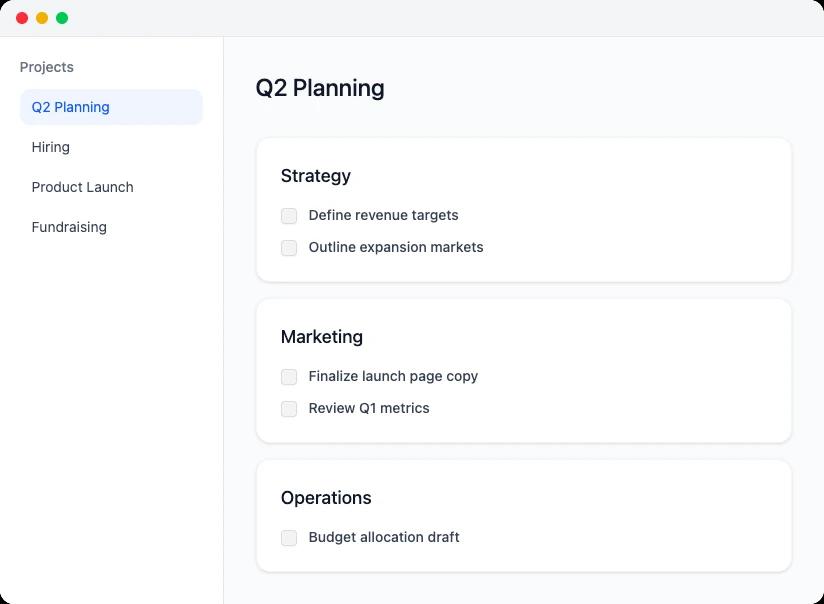The width and height of the screenshot is (824, 604).
Task: Open the Fundraising project
Action: click(69, 227)
